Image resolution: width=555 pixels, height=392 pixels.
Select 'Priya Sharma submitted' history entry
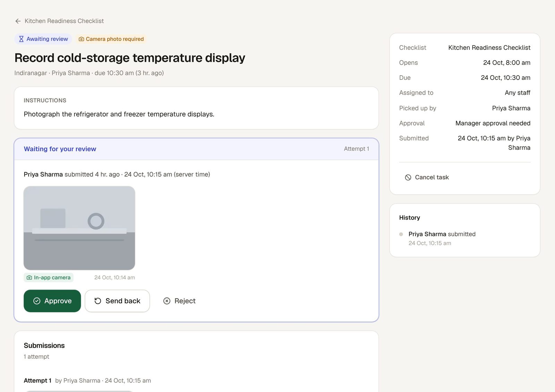click(442, 234)
